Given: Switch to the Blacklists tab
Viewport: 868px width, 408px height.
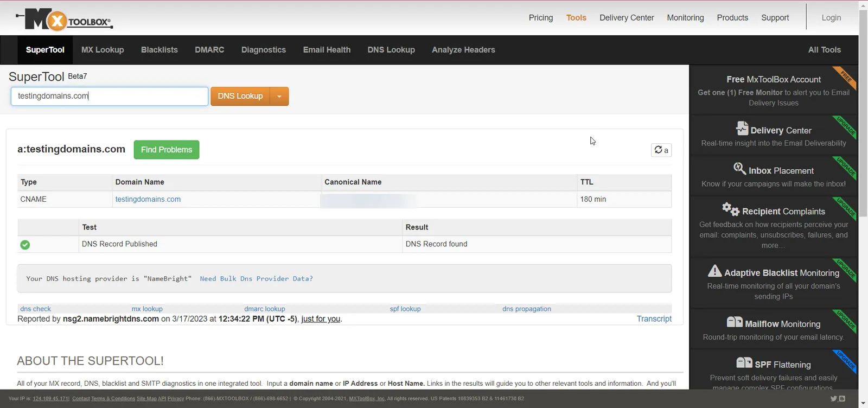Looking at the screenshot, I should (x=159, y=50).
